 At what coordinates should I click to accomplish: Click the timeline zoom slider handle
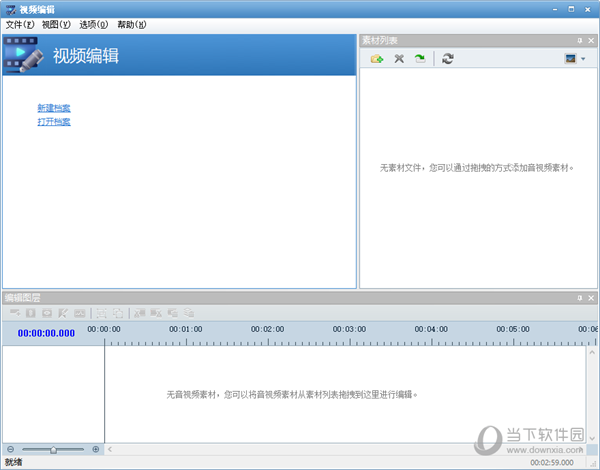click(53, 450)
